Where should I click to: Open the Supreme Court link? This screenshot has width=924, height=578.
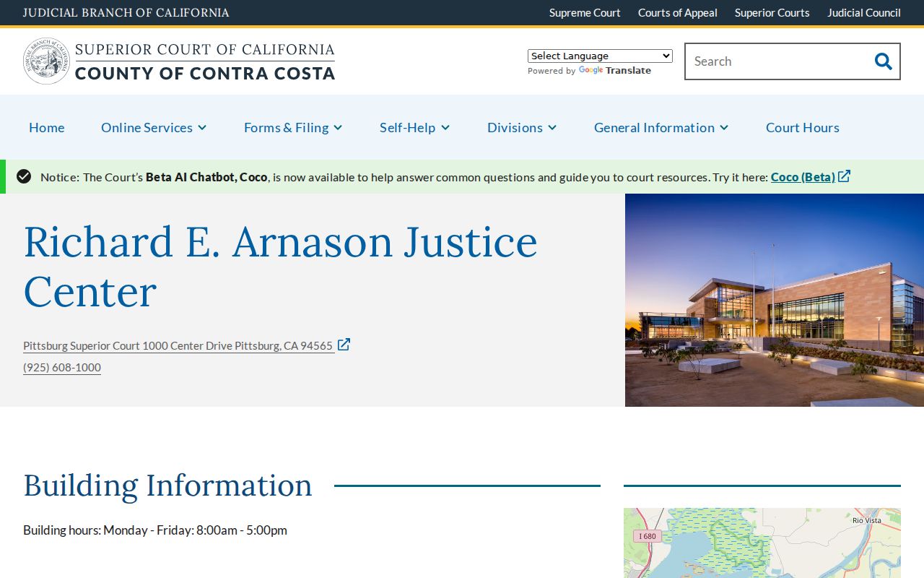[585, 12]
